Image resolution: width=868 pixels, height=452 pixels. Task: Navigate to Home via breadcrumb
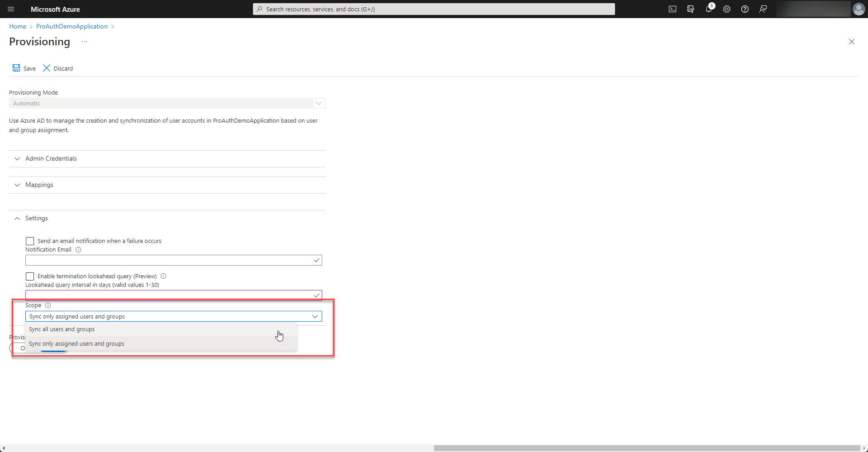coord(17,26)
